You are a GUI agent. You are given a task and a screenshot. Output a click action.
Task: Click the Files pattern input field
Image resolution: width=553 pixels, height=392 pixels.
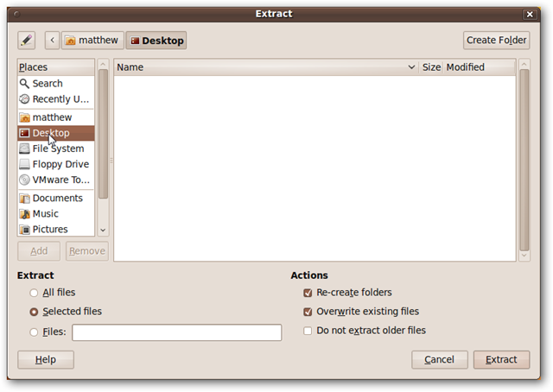click(176, 332)
